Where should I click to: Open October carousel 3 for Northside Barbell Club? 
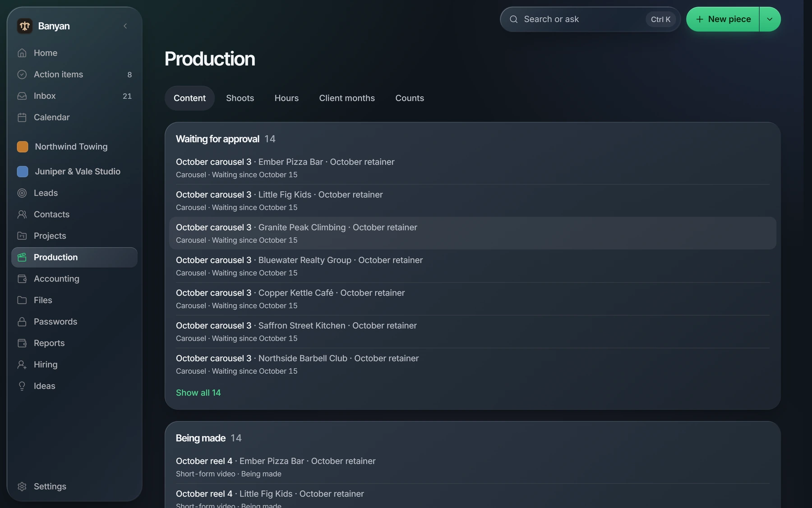click(x=473, y=364)
